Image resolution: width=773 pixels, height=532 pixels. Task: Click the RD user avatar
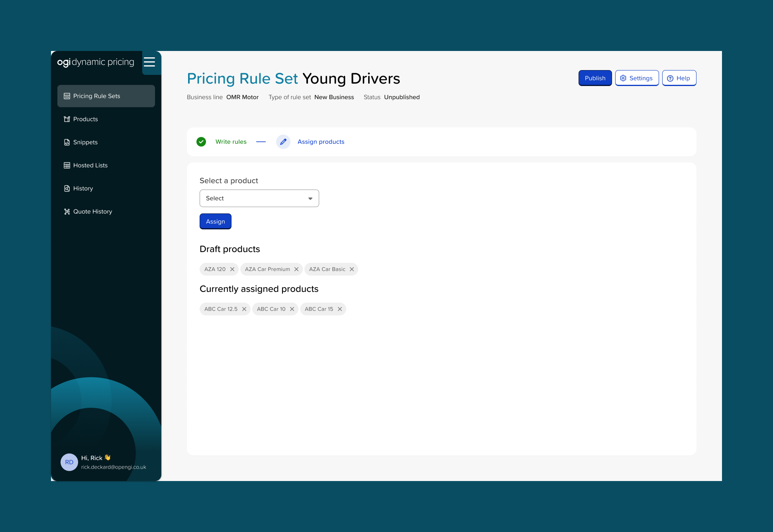69,462
